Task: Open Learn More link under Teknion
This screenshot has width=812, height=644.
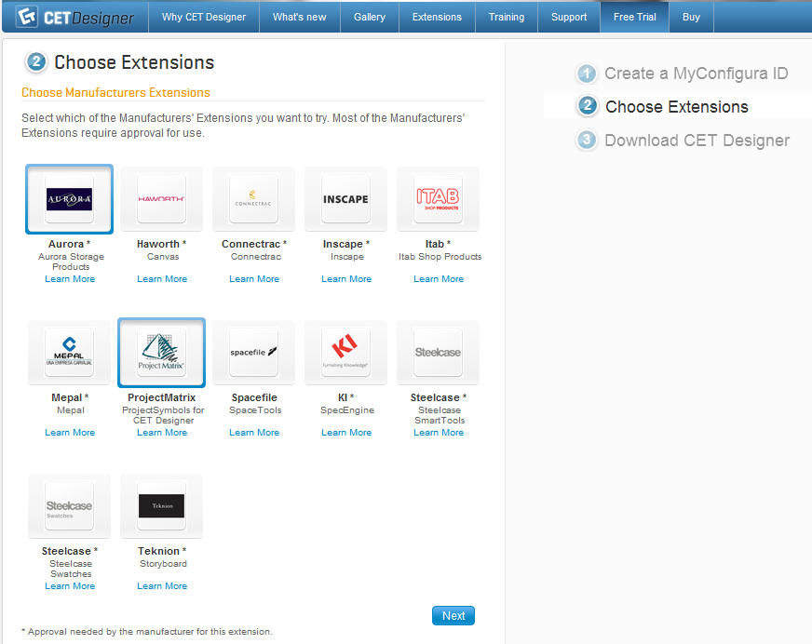Action: click(x=162, y=586)
